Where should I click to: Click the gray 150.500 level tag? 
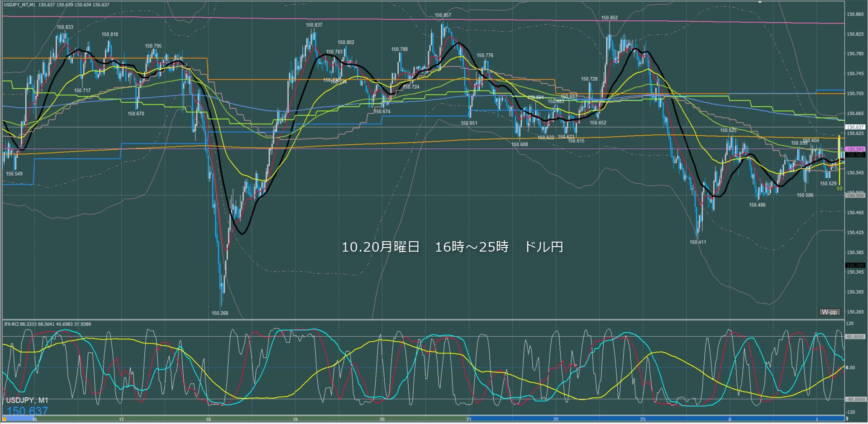[855, 195]
